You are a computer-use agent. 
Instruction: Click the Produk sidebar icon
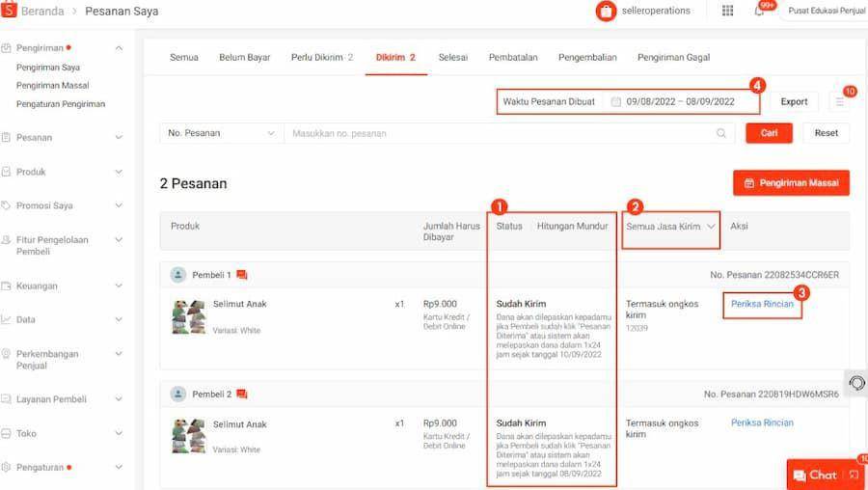(6, 173)
